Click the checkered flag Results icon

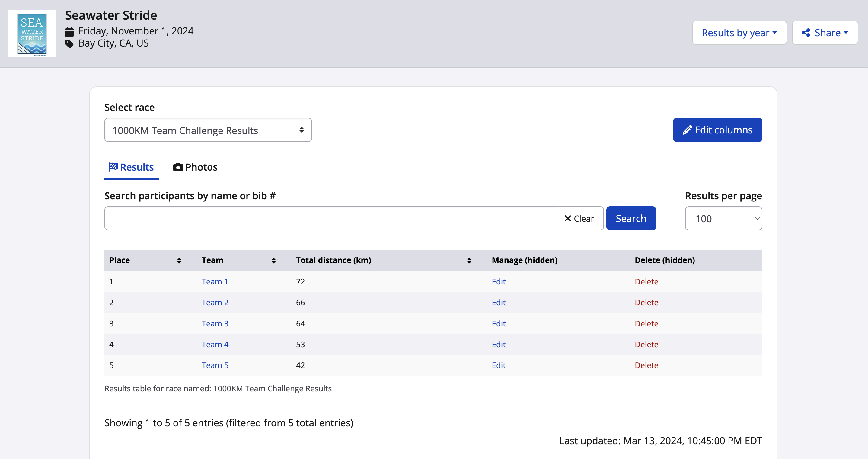tap(113, 167)
